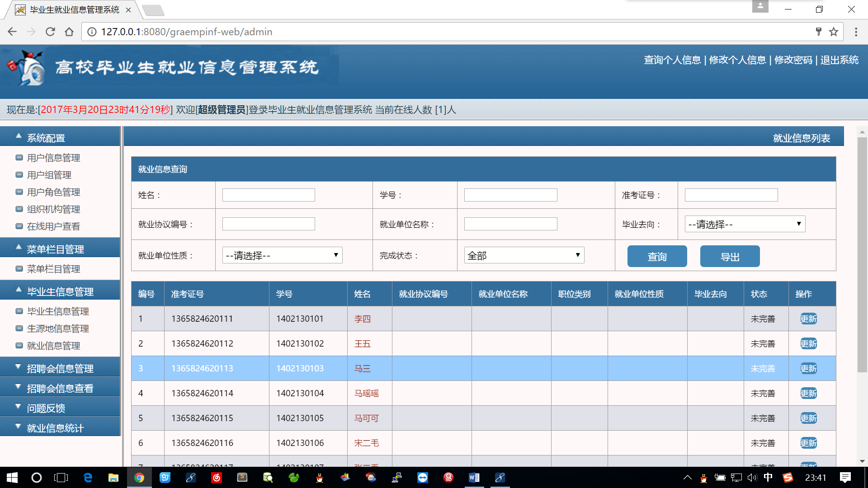The width and height of the screenshot is (868, 488).
Task: Open 用户信息管理 in sidebar
Action: [53, 158]
